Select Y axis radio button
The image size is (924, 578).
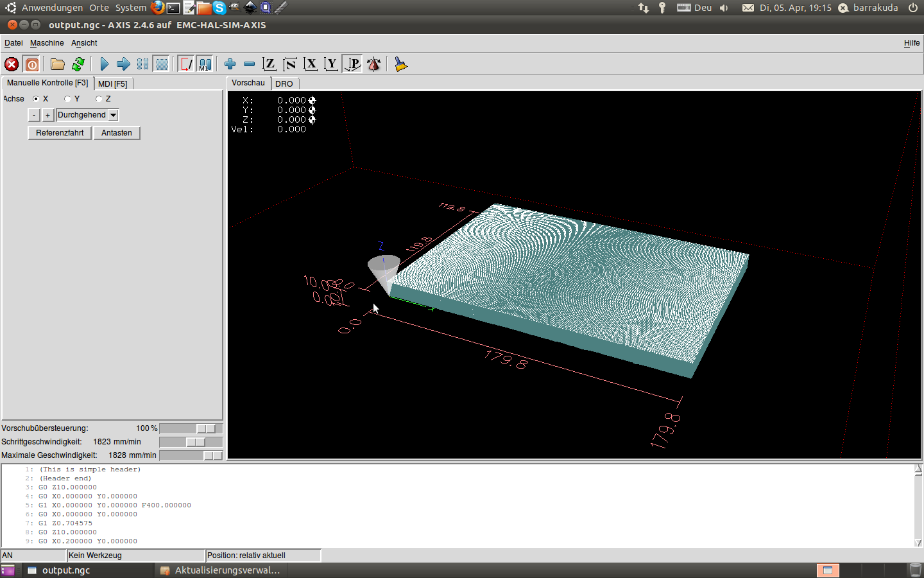(67, 99)
